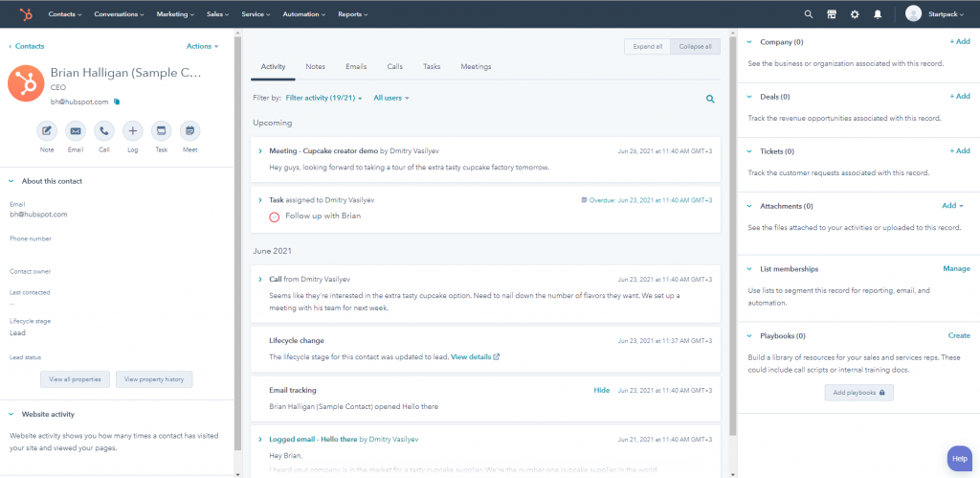Compose an Email using the envelope icon
This screenshot has height=478, width=980.
pos(76,131)
